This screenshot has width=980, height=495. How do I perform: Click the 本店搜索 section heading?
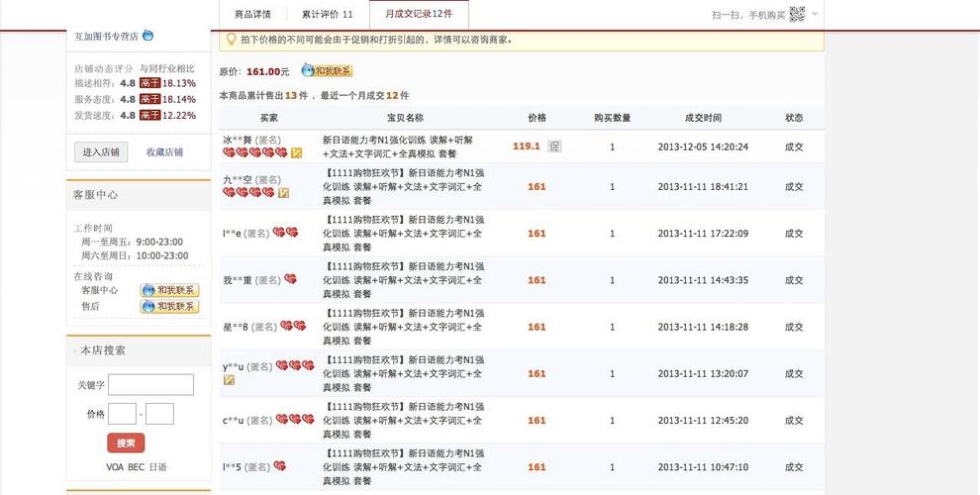(x=103, y=350)
